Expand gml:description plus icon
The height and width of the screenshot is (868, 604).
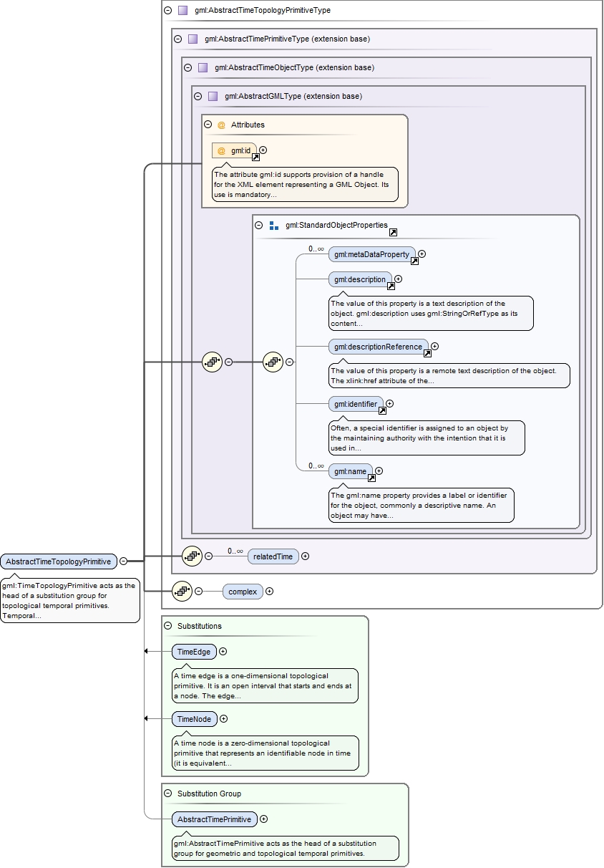click(x=399, y=279)
